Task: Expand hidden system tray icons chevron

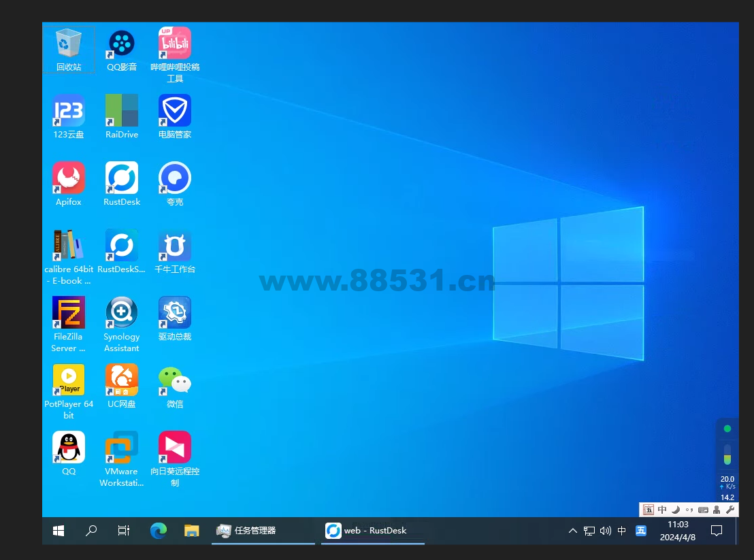Action: pyautogui.click(x=573, y=531)
